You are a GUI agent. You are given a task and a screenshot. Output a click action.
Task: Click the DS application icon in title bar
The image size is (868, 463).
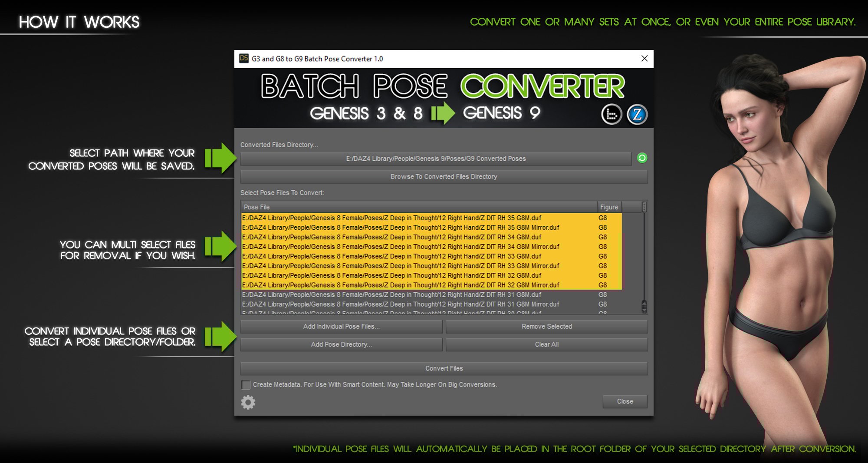[244, 58]
